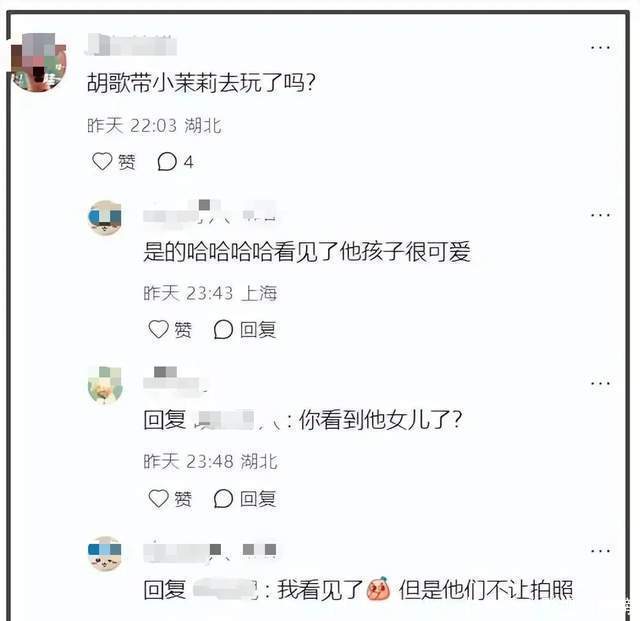Open the 4 replies on the top comment

click(x=175, y=162)
